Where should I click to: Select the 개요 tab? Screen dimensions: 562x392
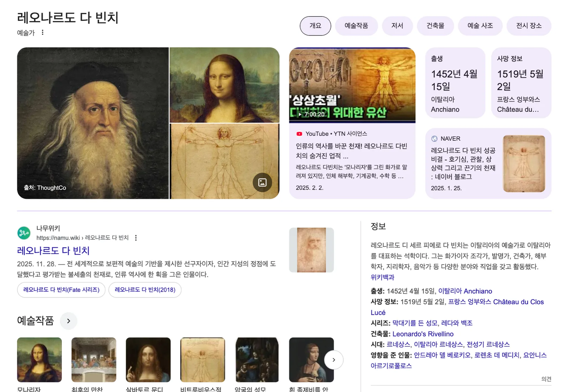pos(315,26)
